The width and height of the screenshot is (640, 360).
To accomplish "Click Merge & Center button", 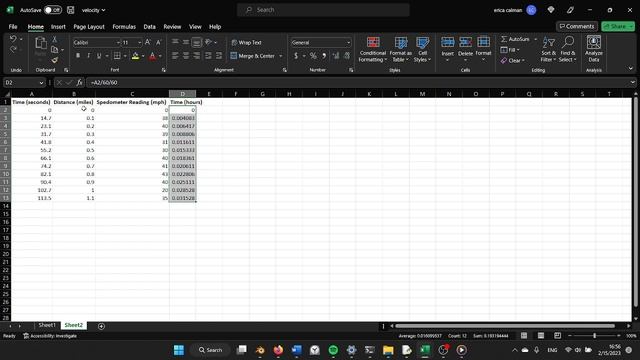I will tap(253, 56).
